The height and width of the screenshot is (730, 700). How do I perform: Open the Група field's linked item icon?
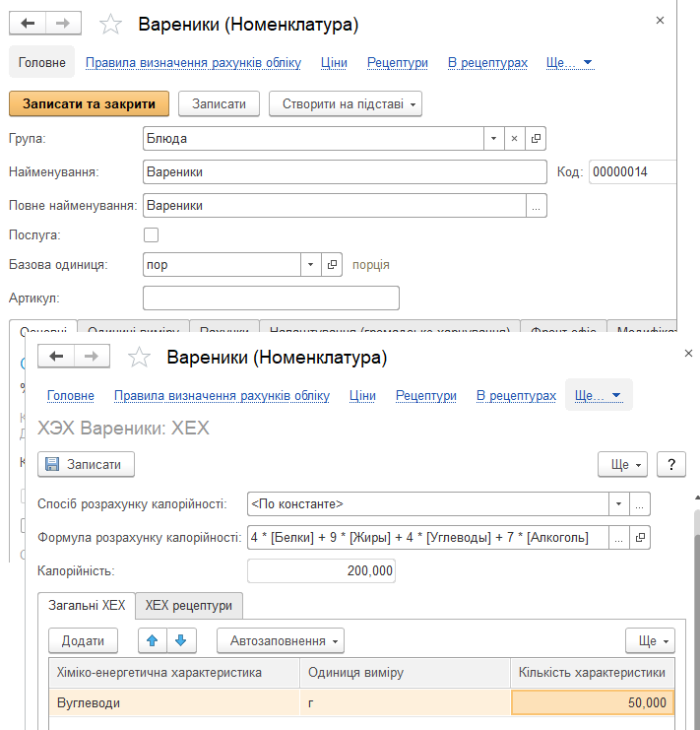(x=536, y=139)
